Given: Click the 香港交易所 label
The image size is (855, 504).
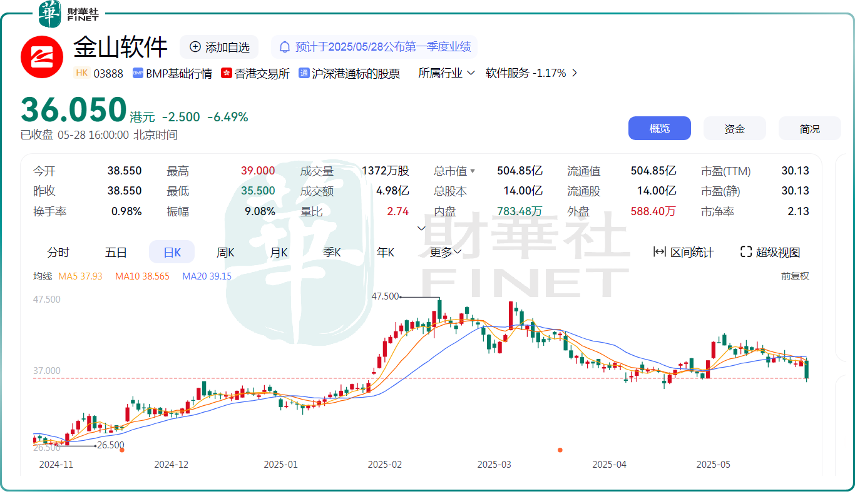Looking at the screenshot, I should [x=262, y=73].
